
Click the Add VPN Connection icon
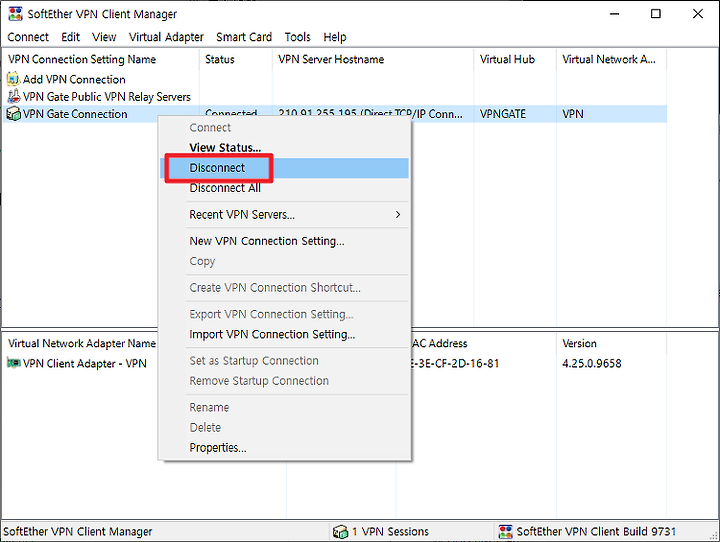point(14,79)
